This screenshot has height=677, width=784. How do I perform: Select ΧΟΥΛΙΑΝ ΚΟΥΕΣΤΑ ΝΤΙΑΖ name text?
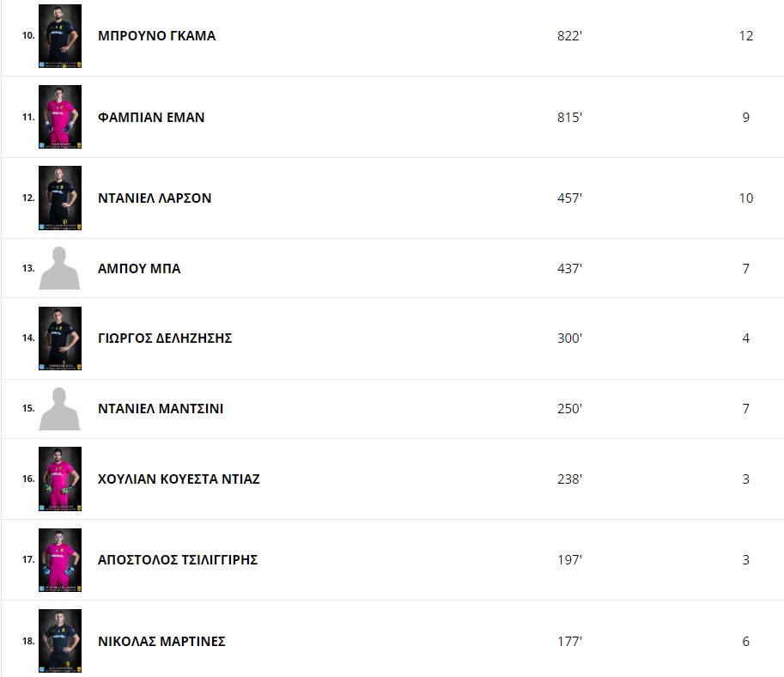[179, 479]
